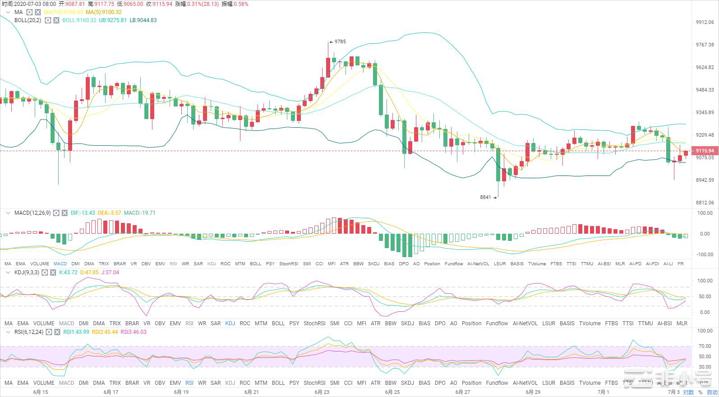The image size is (719, 397).
Task: Select BASIS tab under the RSI pane
Action: click(x=567, y=383)
